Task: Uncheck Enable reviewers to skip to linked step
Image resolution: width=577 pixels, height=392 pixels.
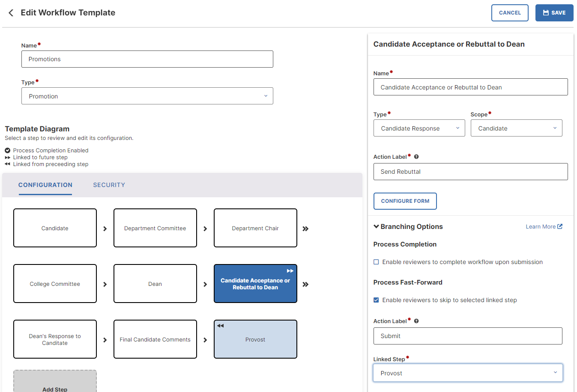Action: click(x=376, y=300)
